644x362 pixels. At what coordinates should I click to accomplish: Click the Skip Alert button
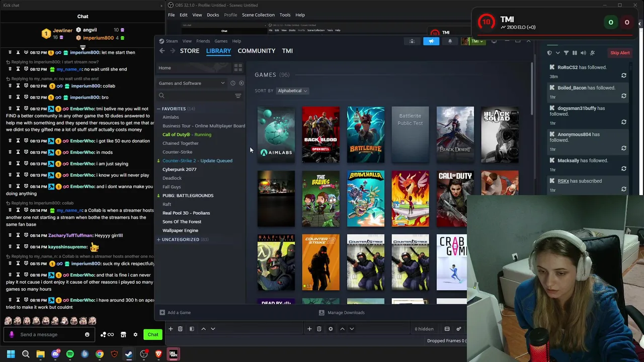point(620,53)
